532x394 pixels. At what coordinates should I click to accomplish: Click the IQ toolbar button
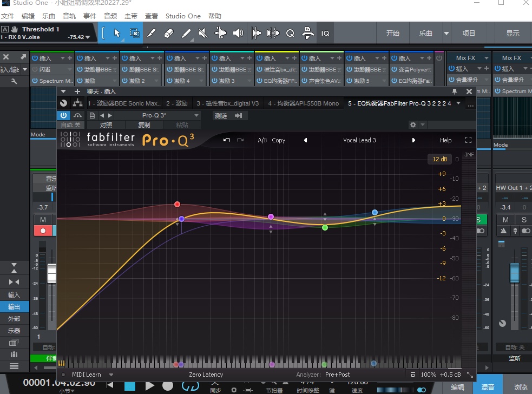[x=325, y=33]
